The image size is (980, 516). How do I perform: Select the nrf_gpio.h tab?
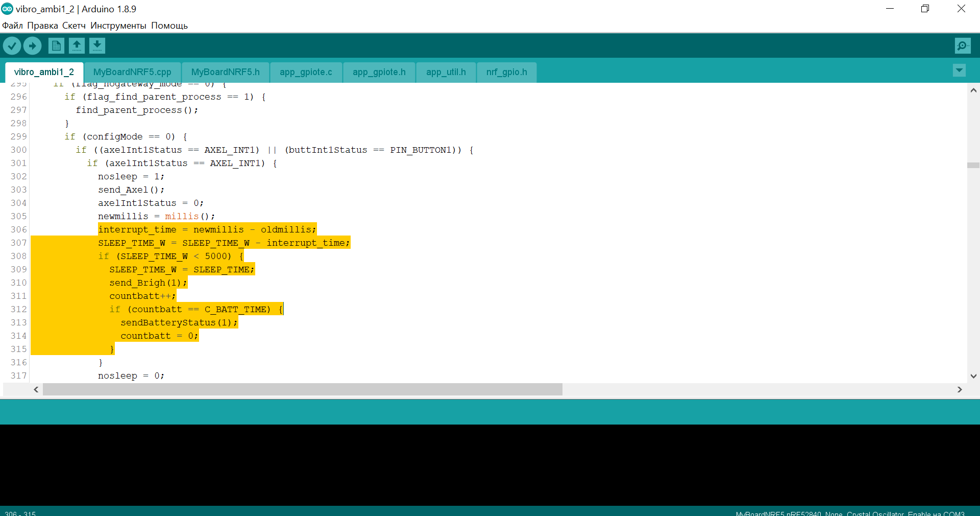click(506, 72)
